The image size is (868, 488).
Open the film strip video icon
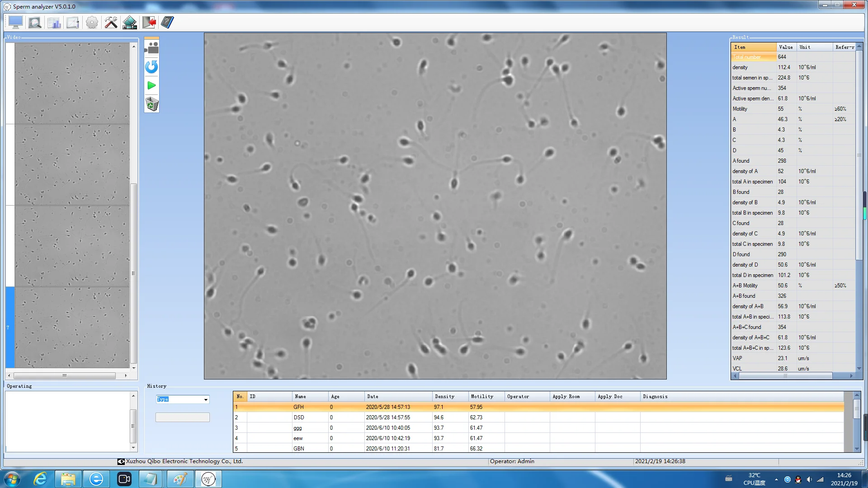click(x=130, y=22)
